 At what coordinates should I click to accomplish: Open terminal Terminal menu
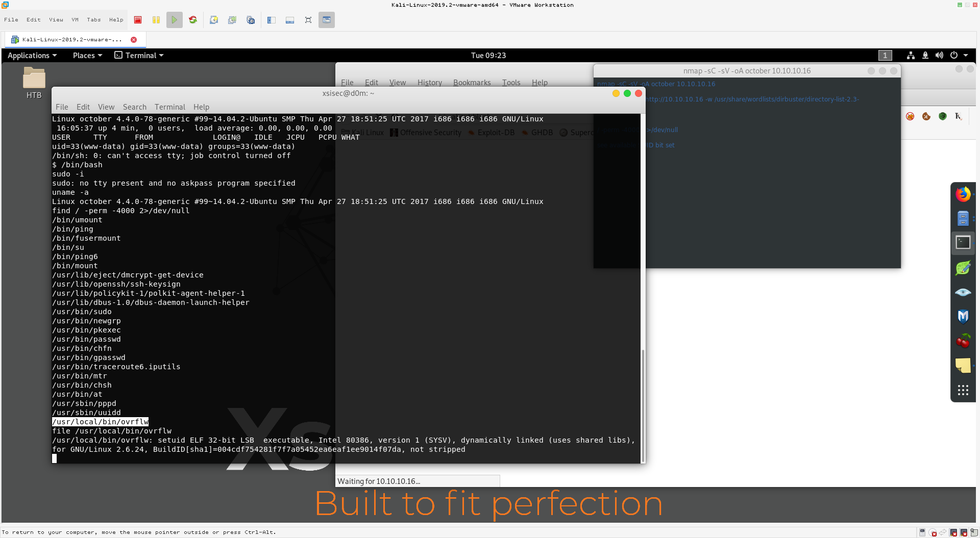170,107
